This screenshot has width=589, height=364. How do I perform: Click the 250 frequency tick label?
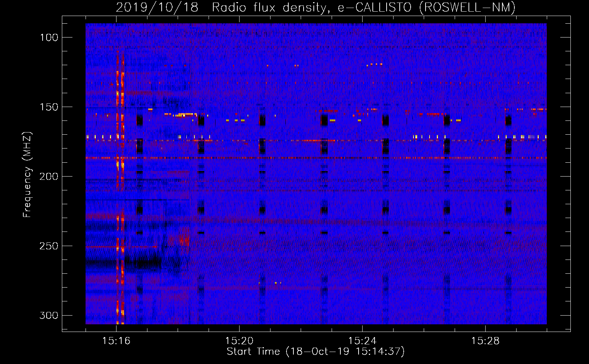tap(49, 246)
